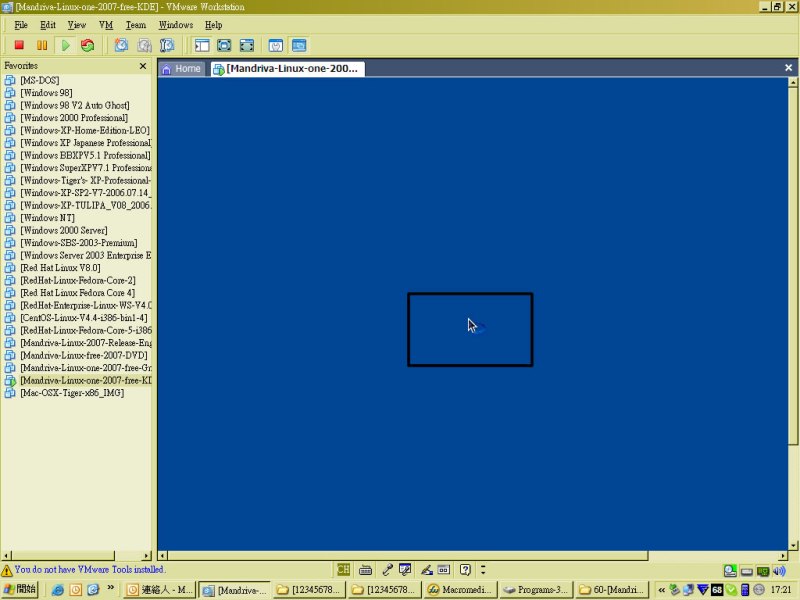
Task: Click the CH input language indicator
Action: coord(343,569)
